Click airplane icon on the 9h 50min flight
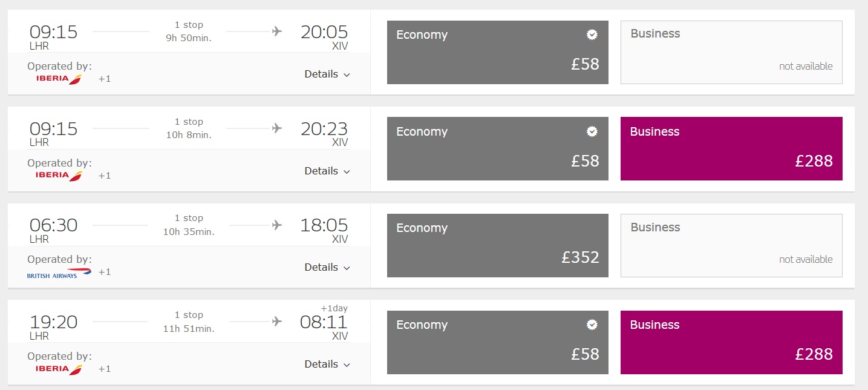The width and height of the screenshot is (868, 390). 277,31
